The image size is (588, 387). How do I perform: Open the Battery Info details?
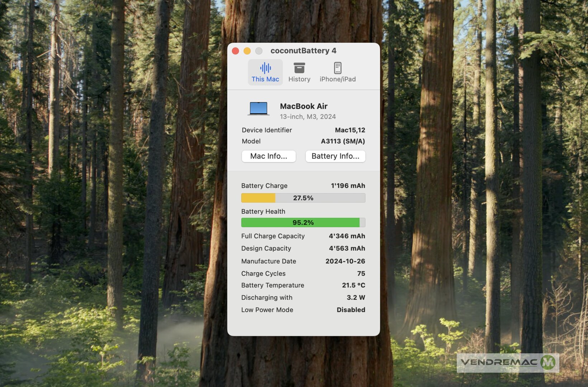tap(335, 156)
